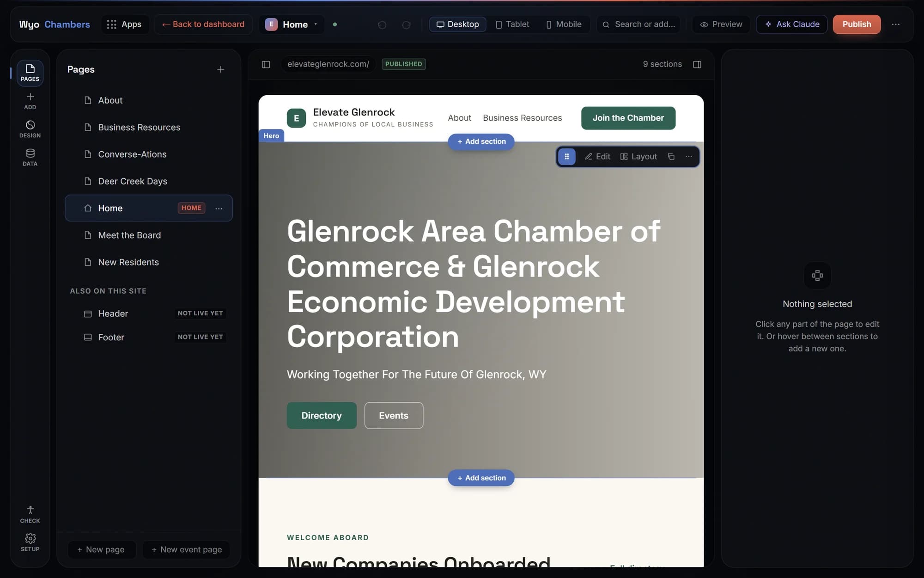Viewport: 924px width, 578px height.
Task: Open the site Footer item
Action: (x=149, y=338)
